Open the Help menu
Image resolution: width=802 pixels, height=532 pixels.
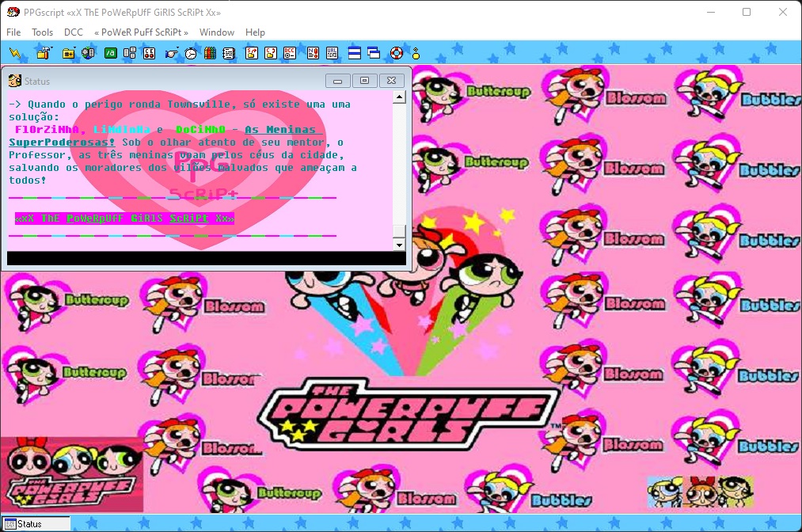click(x=255, y=32)
